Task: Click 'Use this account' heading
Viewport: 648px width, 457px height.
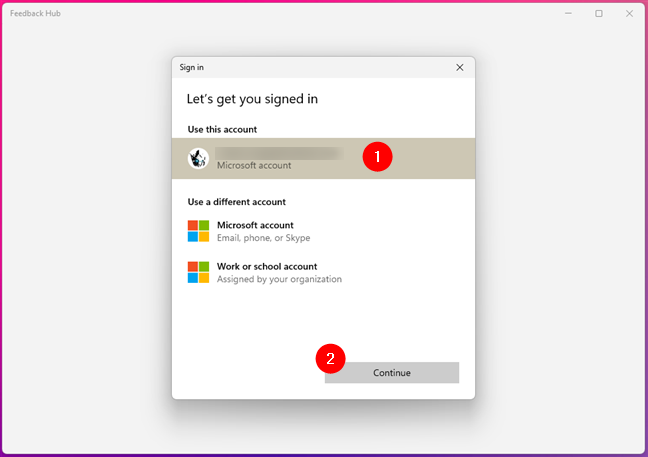Action: 222,130
